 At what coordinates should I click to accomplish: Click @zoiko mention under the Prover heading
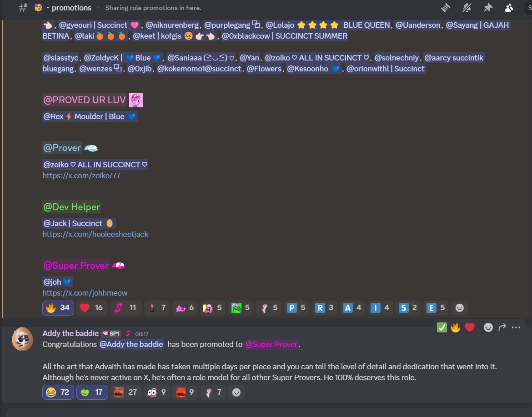click(x=95, y=165)
